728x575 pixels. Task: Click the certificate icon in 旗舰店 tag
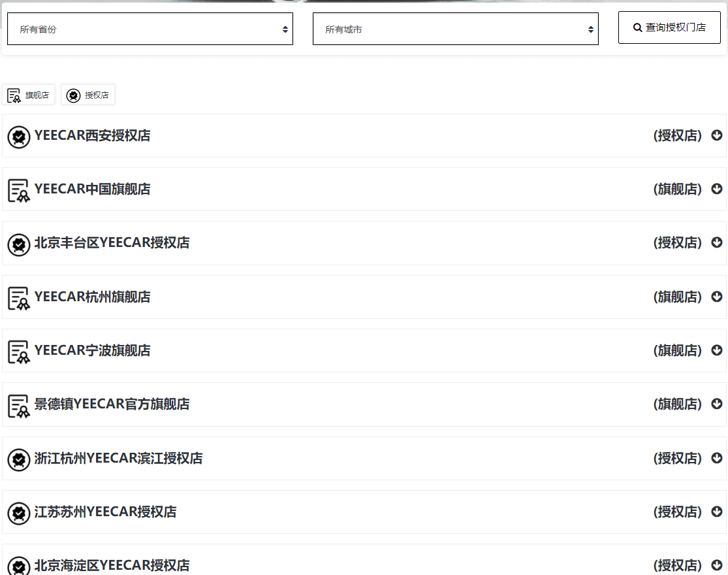tap(14, 95)
